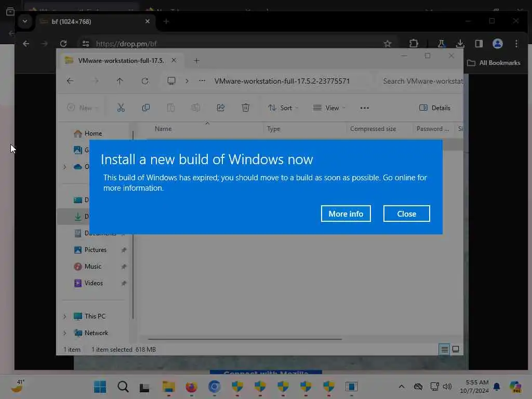This screenshot has width=532, height=399.
Task: Open the View dropdown in Explorer
Action: pos(329,108)
